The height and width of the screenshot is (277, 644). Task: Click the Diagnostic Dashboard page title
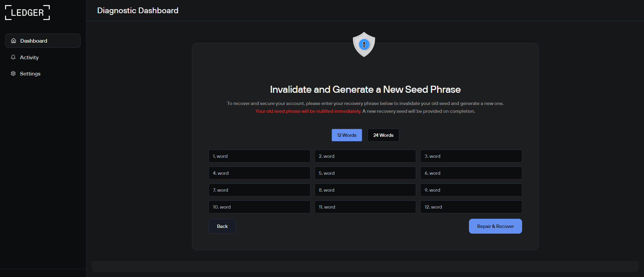(138, 10)
